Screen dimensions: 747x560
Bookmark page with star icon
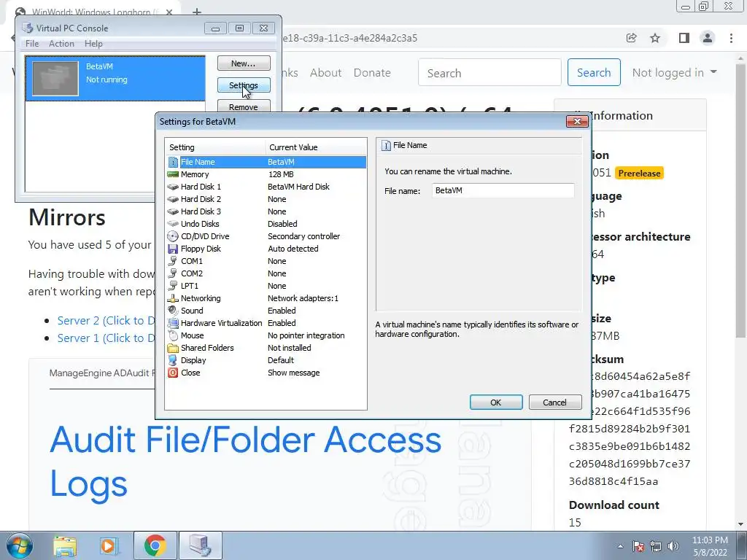655,38
